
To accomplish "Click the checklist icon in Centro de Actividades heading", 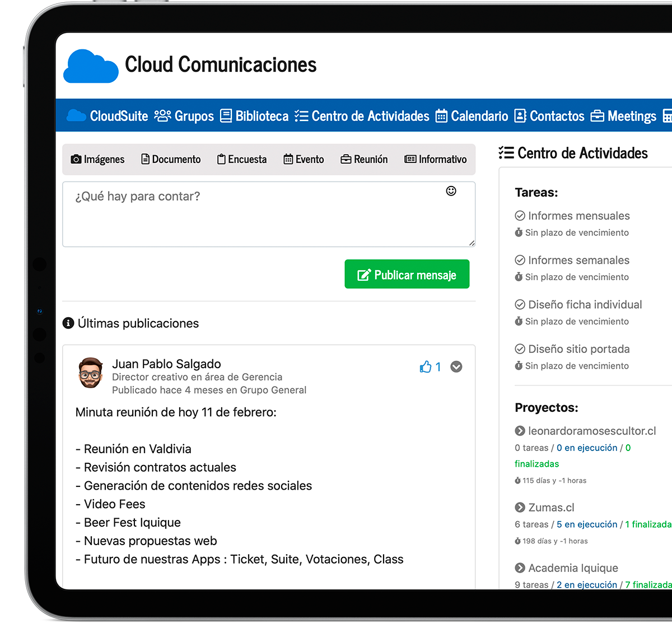I will click(506, 152).
